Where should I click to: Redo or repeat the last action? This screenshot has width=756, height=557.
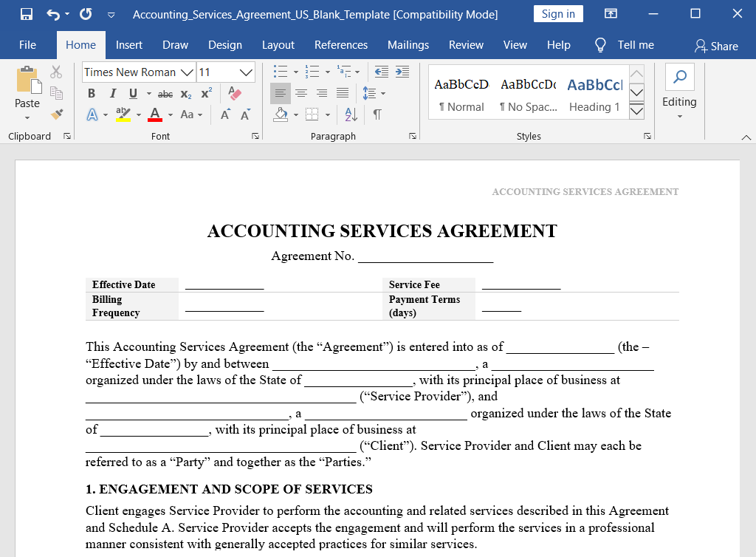pyautogui.click(x=86, y=14)
